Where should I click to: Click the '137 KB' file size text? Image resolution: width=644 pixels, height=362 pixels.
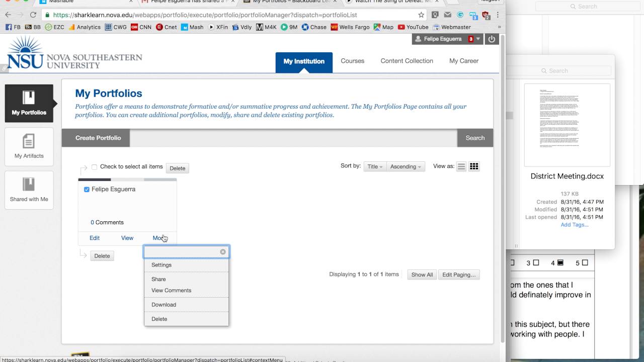coord(570,194)
